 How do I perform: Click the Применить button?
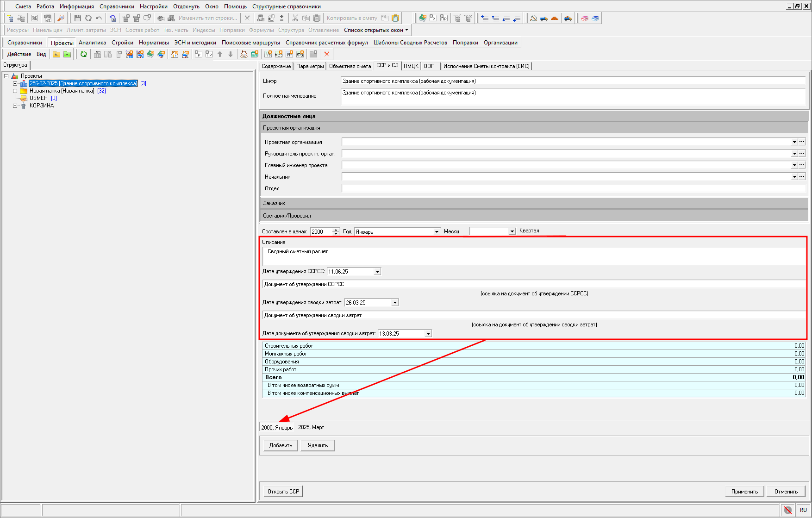744,492
